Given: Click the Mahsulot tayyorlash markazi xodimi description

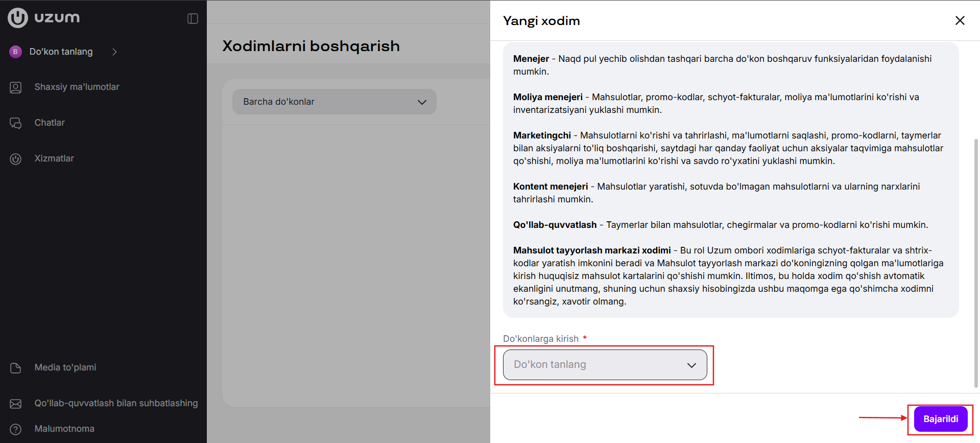Looking at the screenshot, I should [x=728, y=276].
